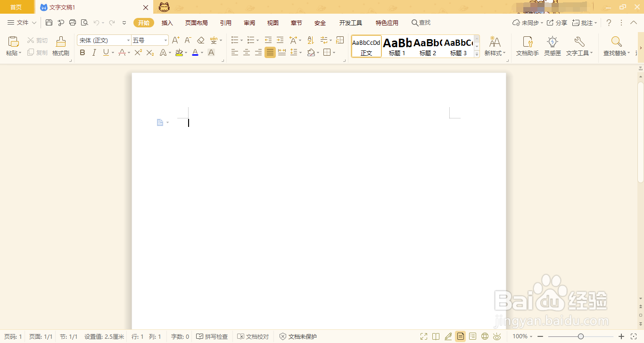Viewport: 644px width, 343px height.
Task: Expand the bullet list options
Action: [242, 41]
